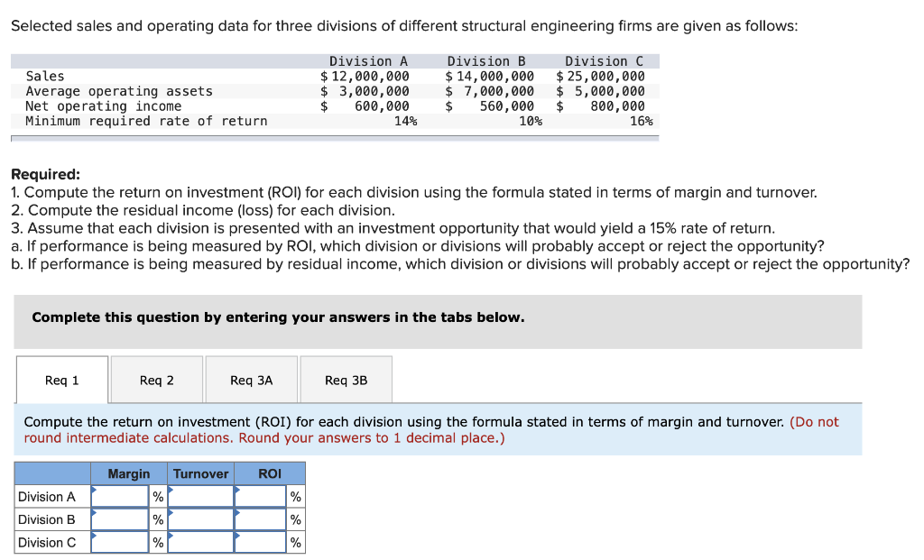924x560 pixels.
Task: Expand the hint marker in Division C ROI cell
Action: click(x=239, y=537)
